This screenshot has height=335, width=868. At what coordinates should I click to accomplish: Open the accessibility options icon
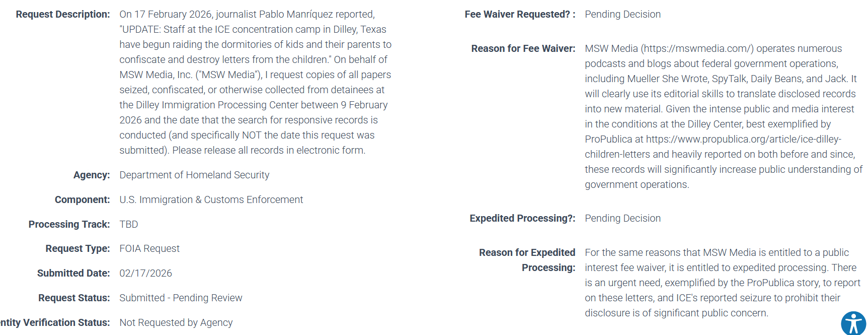[x=853, y=323]
